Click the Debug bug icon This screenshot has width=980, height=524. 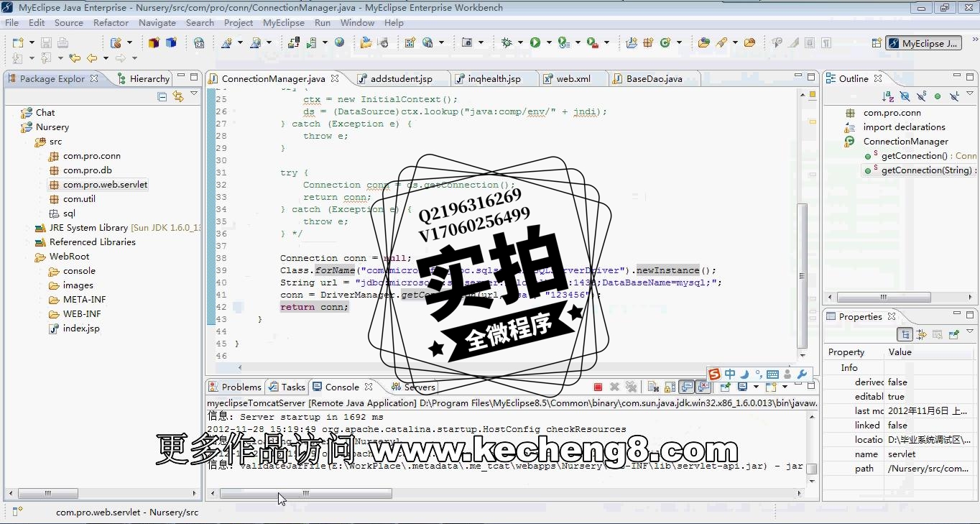pyautogui.click(x=507, y=43)
